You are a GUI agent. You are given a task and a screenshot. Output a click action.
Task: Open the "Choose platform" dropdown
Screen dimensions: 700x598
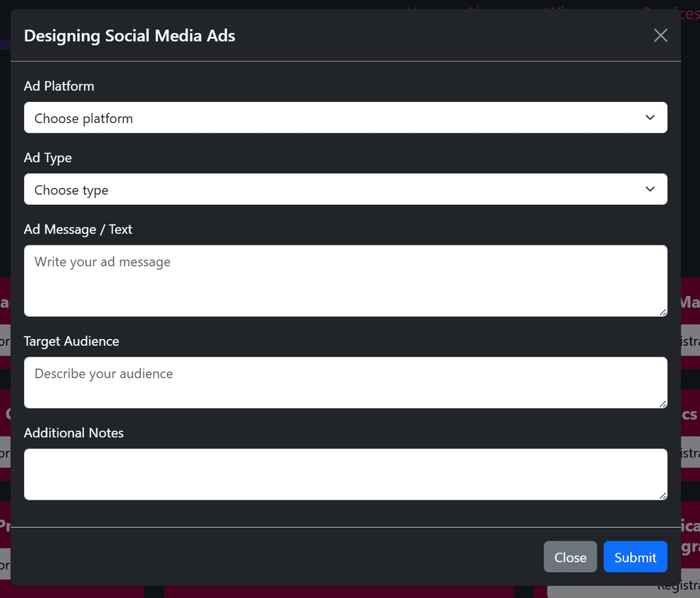[x=345, y=118]
